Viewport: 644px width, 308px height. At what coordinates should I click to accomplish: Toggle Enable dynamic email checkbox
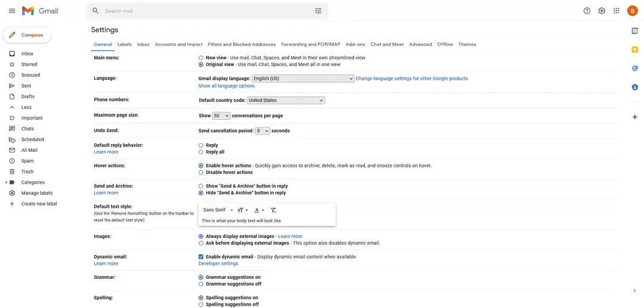point(201,257)
